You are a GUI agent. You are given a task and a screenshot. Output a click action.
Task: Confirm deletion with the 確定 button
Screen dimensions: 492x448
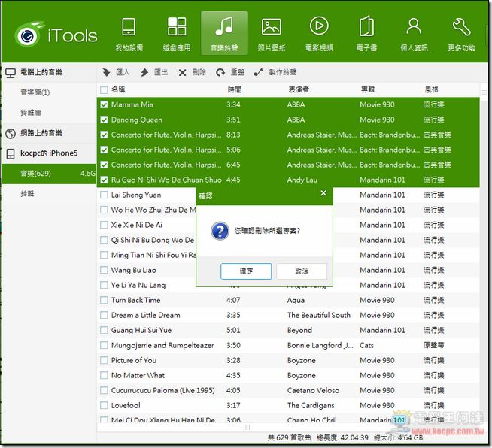246,271
